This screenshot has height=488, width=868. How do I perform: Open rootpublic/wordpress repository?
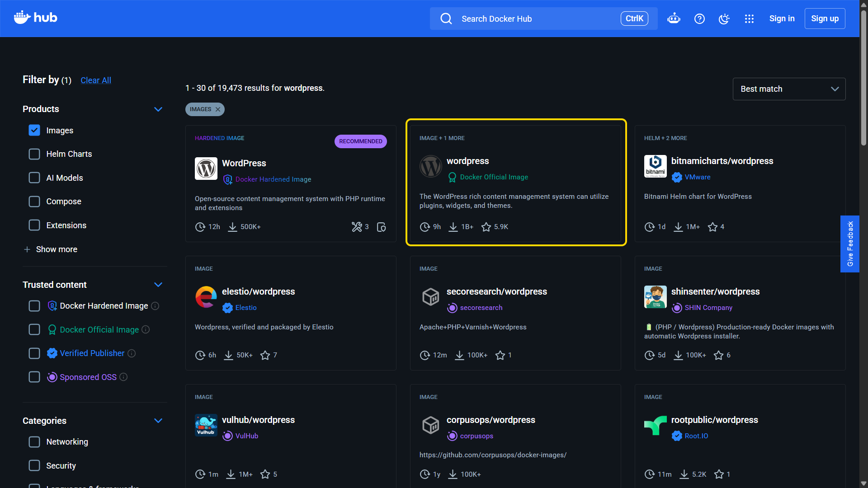point(714,420)
